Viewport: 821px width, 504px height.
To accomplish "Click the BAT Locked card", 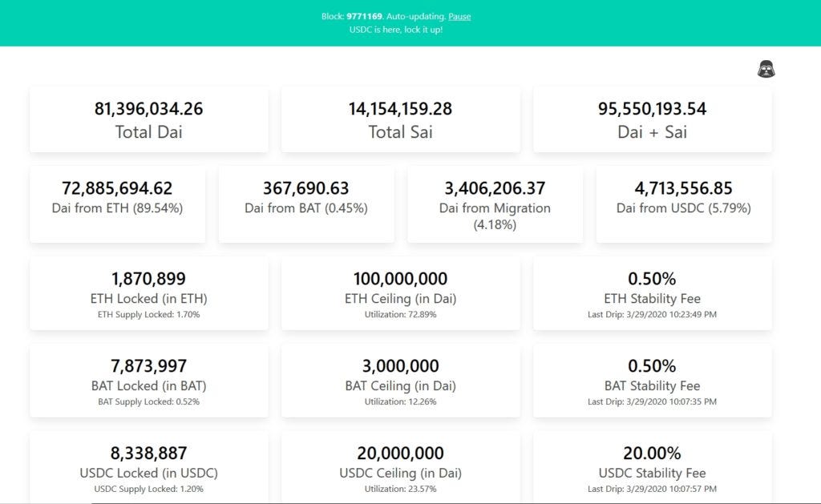I will click(x=149, y=381).
